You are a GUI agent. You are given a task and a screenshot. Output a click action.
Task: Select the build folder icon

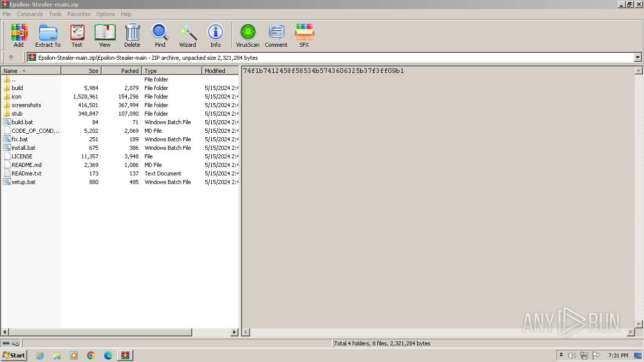(x=7, y=88)
